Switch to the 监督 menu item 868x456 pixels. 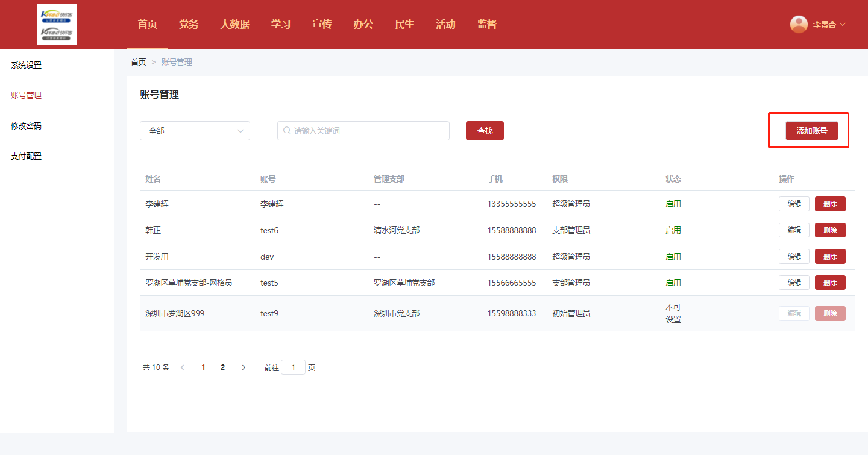[487, 25]
